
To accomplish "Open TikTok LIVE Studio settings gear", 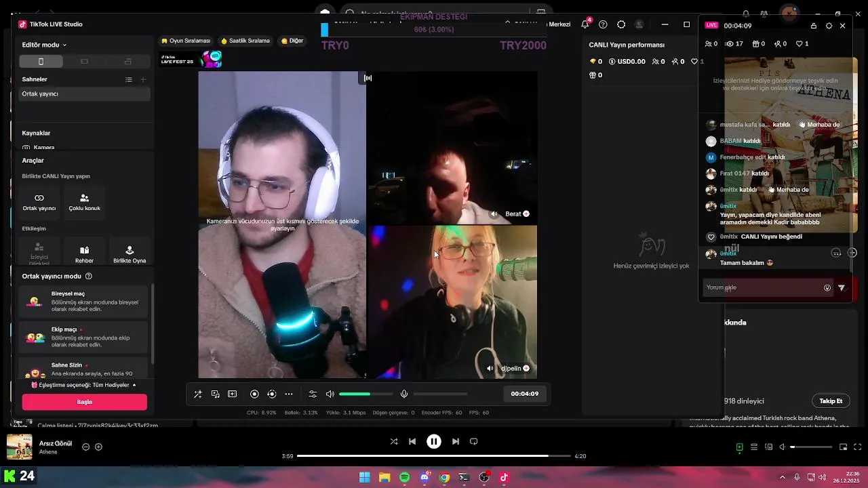I will point(621,24).
